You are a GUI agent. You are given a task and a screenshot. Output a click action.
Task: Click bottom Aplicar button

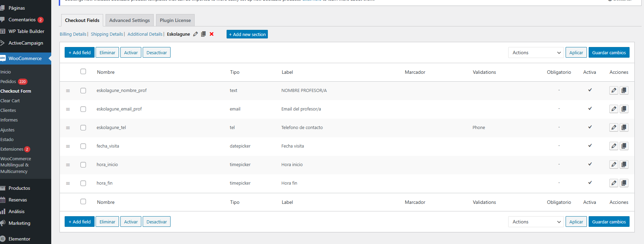pyautogui.click(x=576, y=222)
